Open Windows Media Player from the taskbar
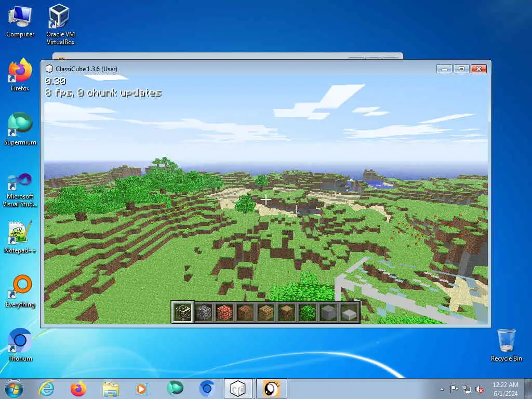Viewport: 532px width, 399px height. (142, 389)
